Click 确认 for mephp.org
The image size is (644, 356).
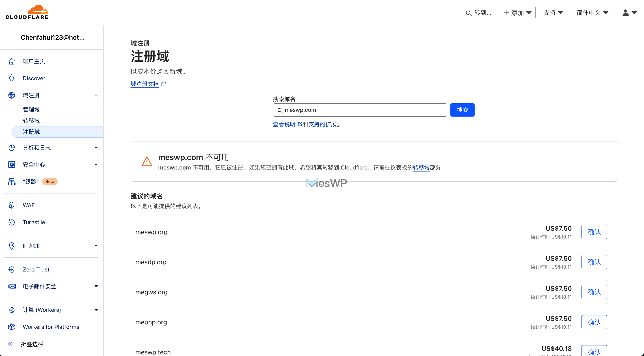(594, 322)
